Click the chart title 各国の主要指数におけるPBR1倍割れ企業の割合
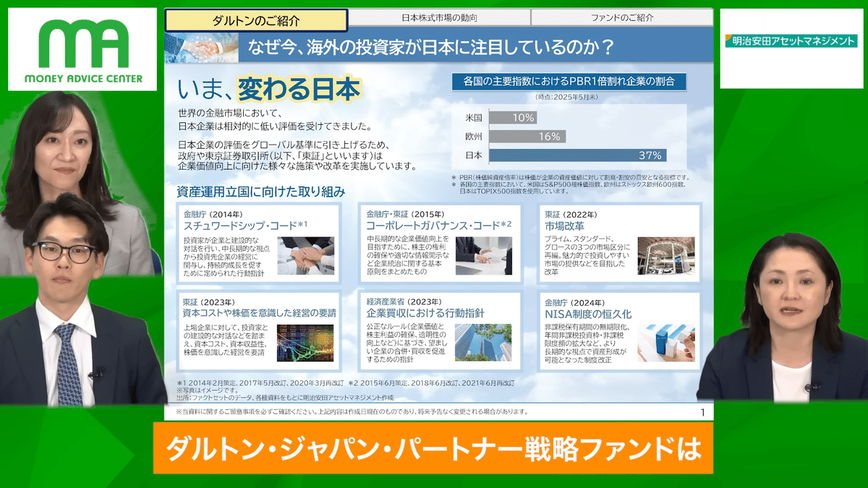The width and height of the screenshot is (868, 488). click(x=569, y=82)
